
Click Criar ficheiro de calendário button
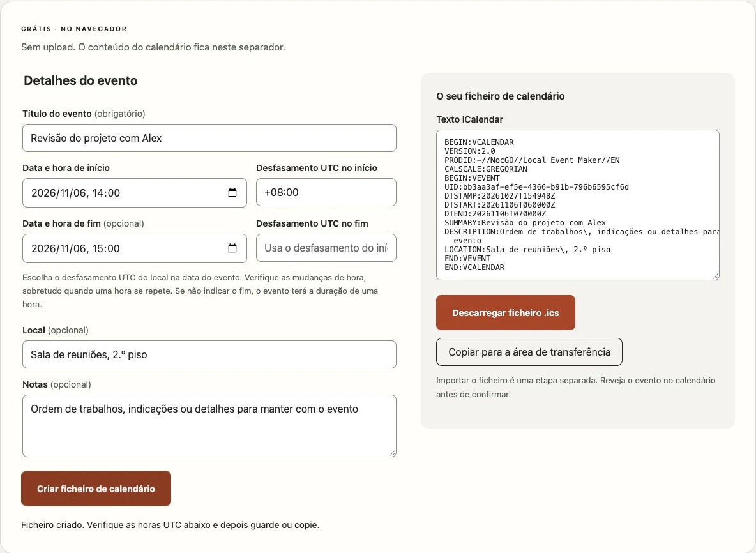click(96, 489)
